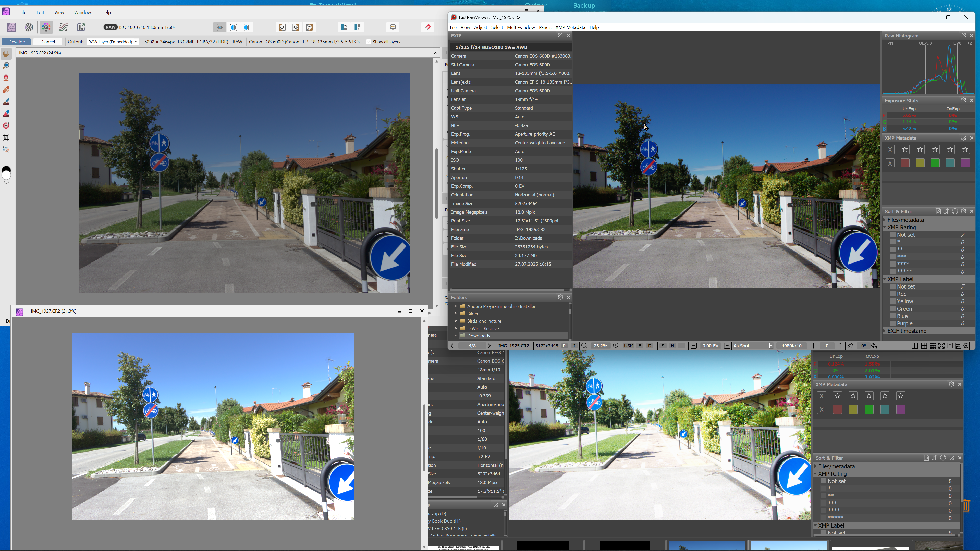This screenshot has height=551, width=980.
Task: Apply the green color label swatch
Action: click(x=935, y=163)
